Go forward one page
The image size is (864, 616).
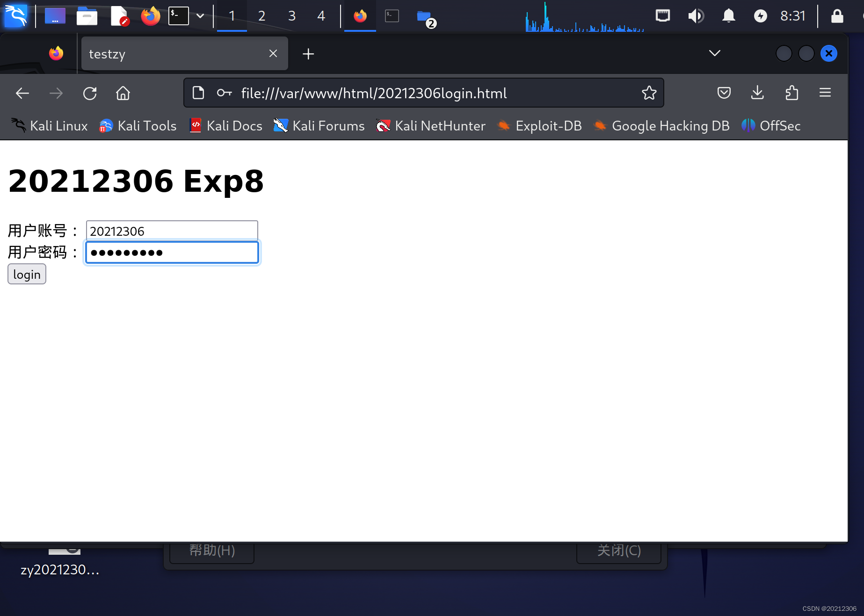click(56, 93)
